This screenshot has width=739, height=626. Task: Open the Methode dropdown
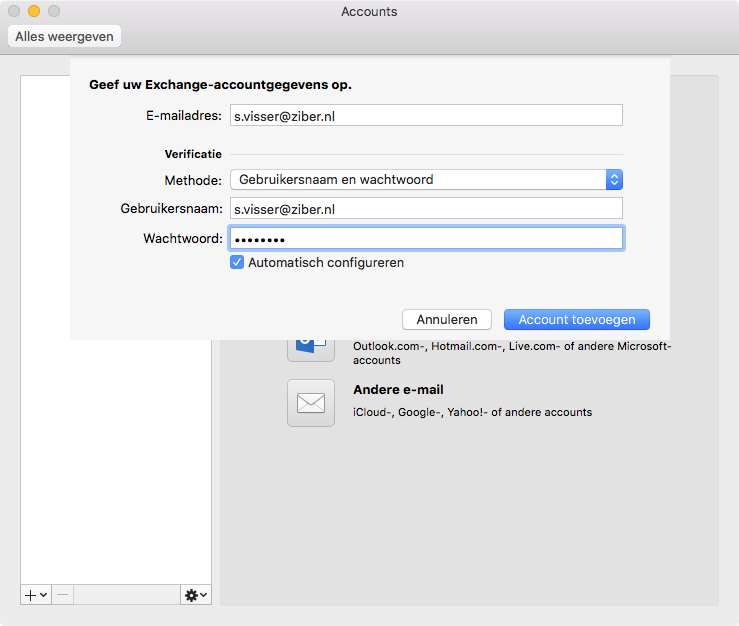(426, 180)
